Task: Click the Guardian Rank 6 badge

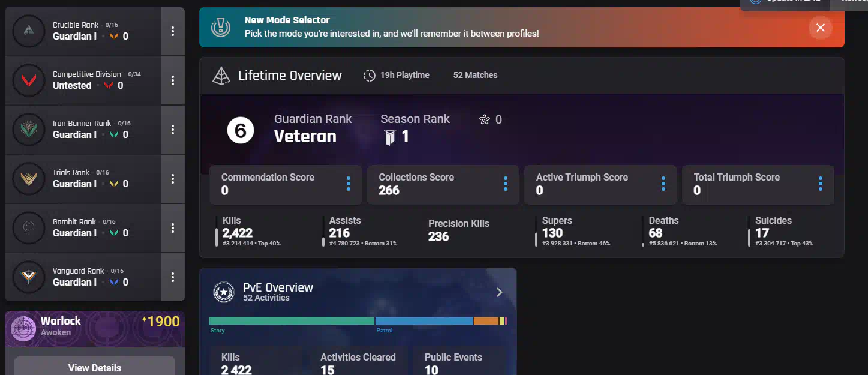Action: click(241, 130)
